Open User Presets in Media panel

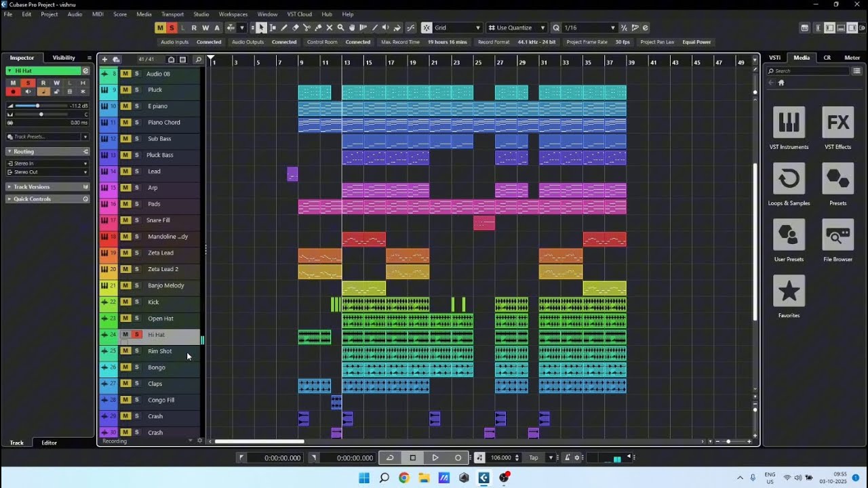[789, 241]
